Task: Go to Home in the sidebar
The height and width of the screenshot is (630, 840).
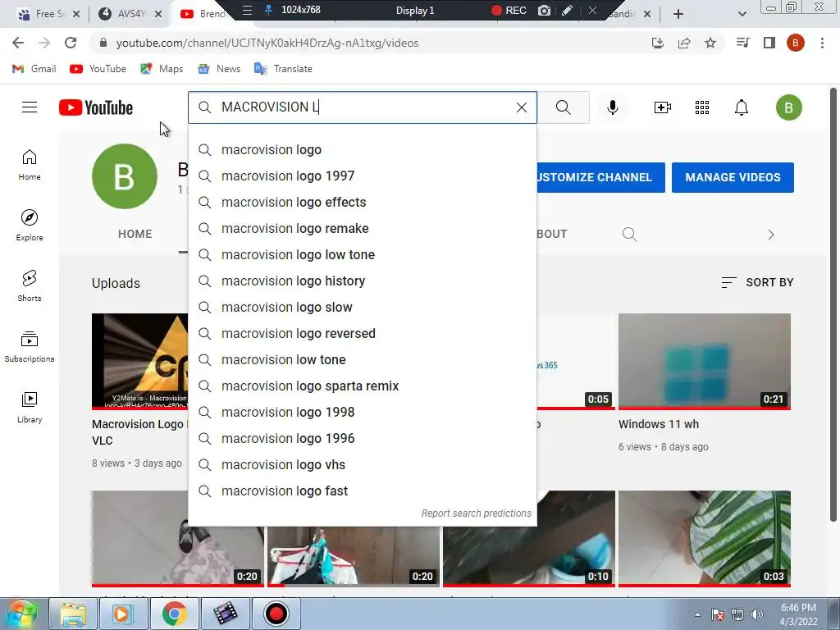Action: [x=30, y=164]
